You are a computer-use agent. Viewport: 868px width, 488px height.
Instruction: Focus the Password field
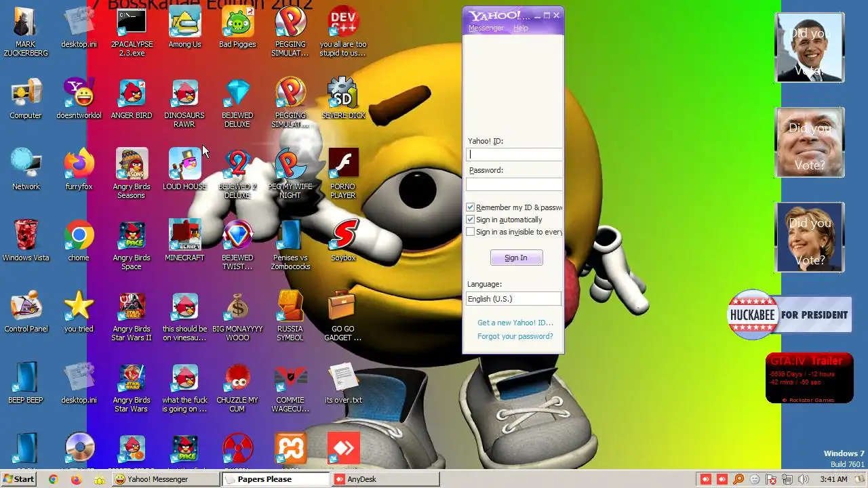click(x=514, y=184)
